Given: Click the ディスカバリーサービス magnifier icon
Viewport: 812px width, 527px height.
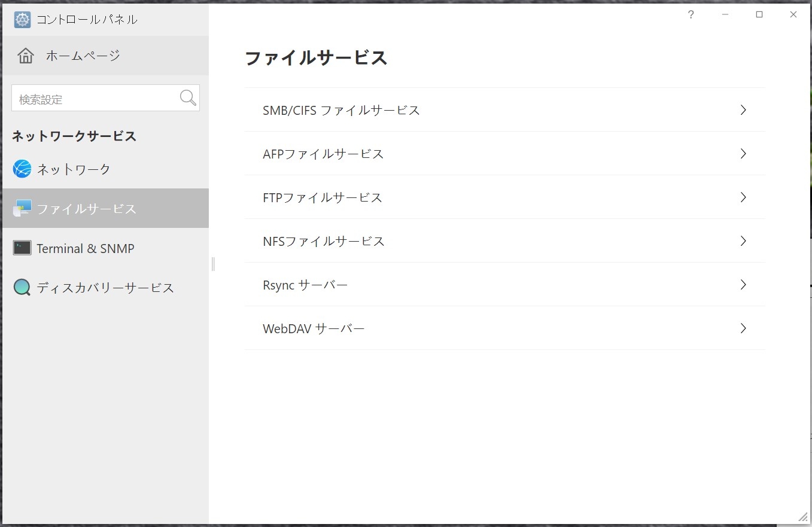Looking at the screenshot, I should (x=22, y=288).
